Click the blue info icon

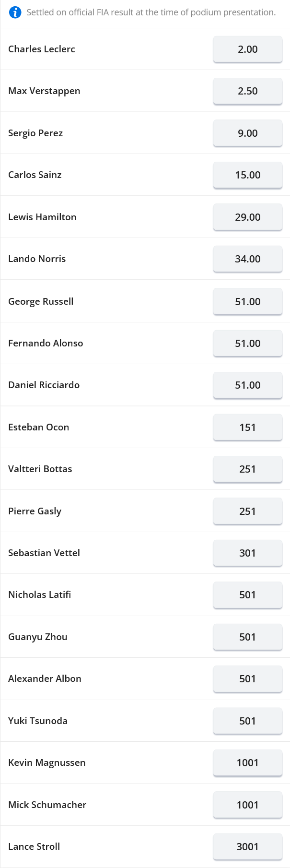pos(15,12)
